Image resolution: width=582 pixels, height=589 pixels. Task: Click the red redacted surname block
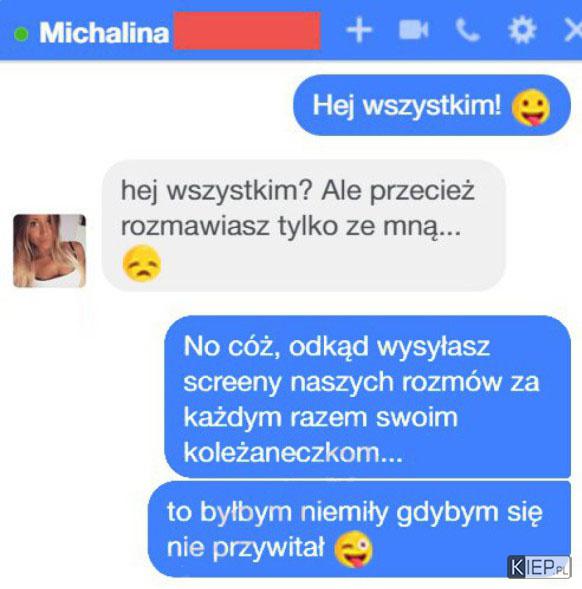(247, 31)
